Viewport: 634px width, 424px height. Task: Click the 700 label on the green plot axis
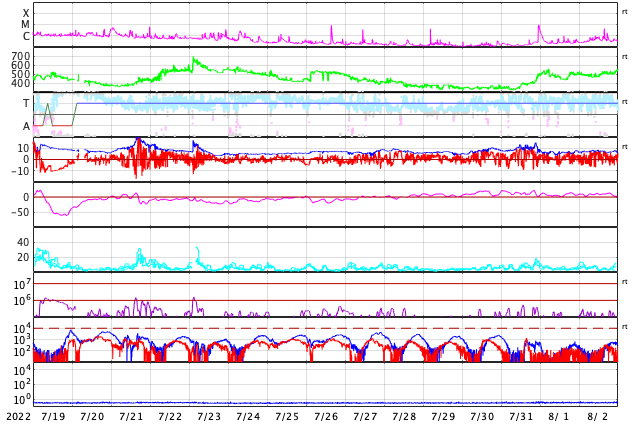coord(21,56)
